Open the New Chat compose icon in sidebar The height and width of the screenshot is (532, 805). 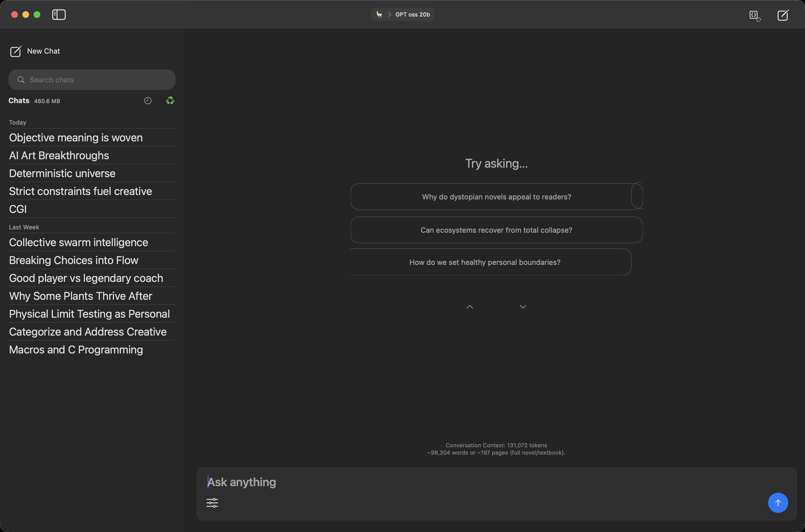click(16, 51)
